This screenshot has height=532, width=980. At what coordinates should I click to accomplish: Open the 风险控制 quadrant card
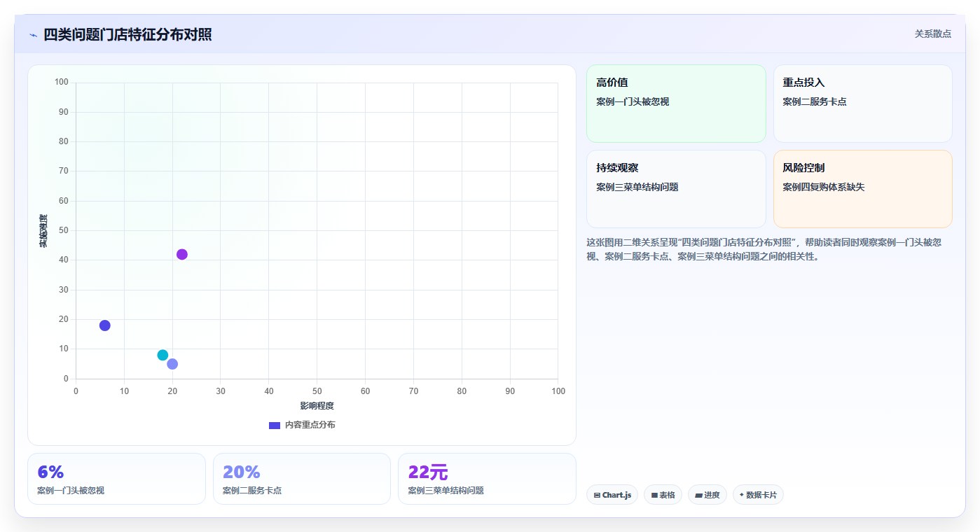click(862, 189)
